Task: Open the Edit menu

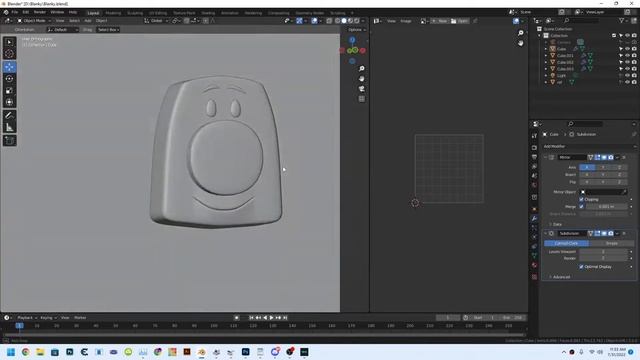Action: [x=26, y=12]
